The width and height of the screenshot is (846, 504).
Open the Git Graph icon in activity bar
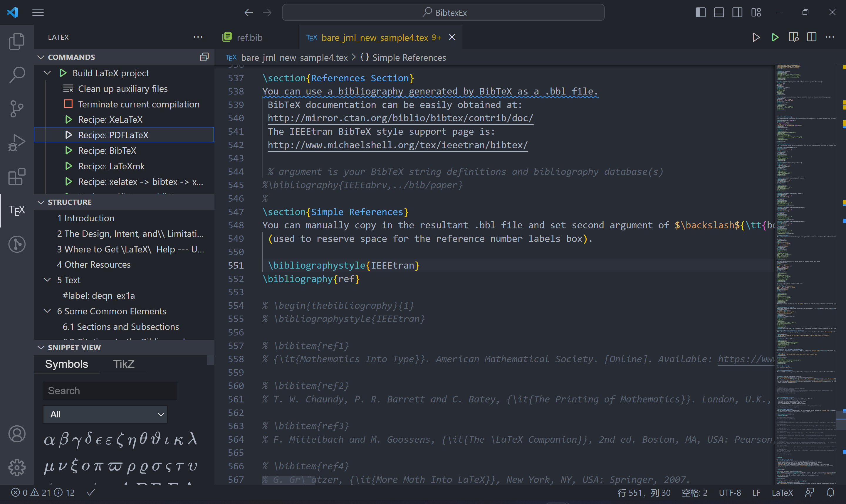(17, 244)
